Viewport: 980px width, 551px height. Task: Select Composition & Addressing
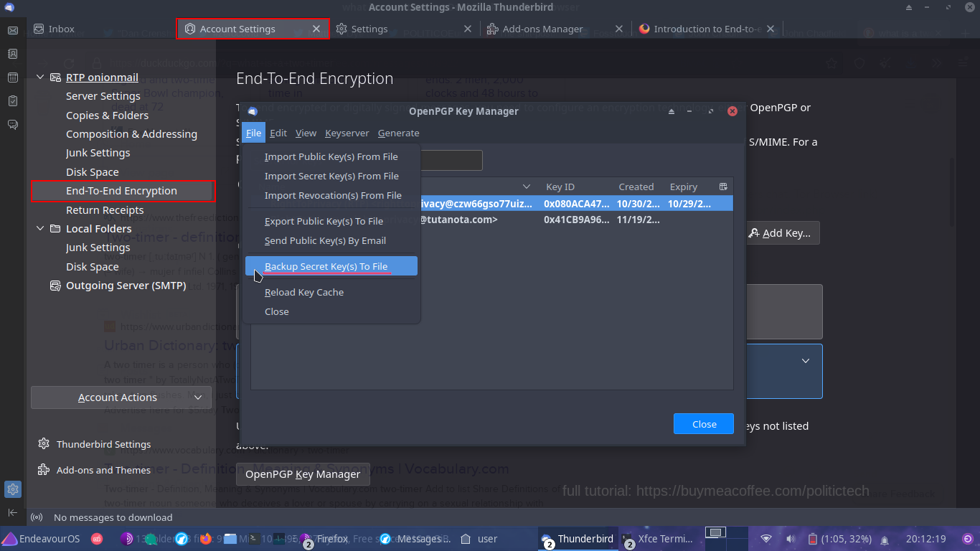131,134
